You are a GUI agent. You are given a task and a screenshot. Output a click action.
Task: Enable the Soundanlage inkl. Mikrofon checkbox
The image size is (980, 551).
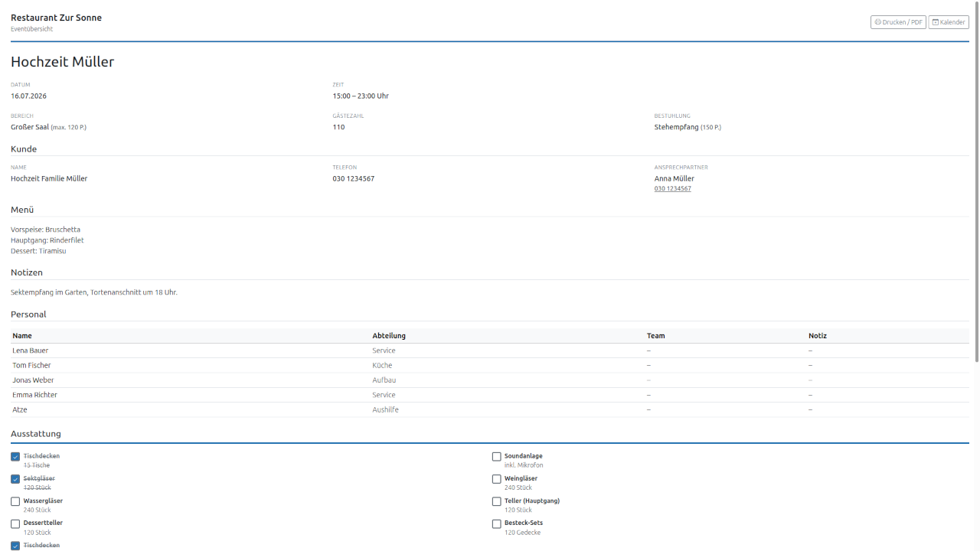(496, 457)
